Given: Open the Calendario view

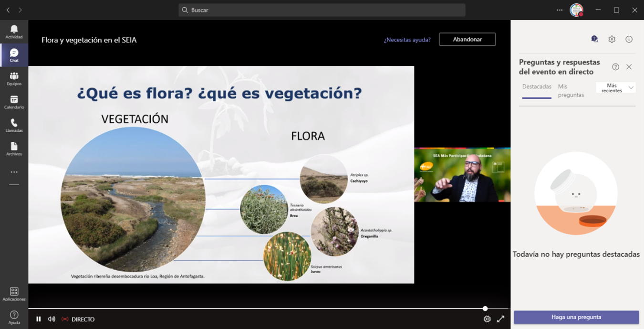Looking at the screenshot, I should point(14,102).
